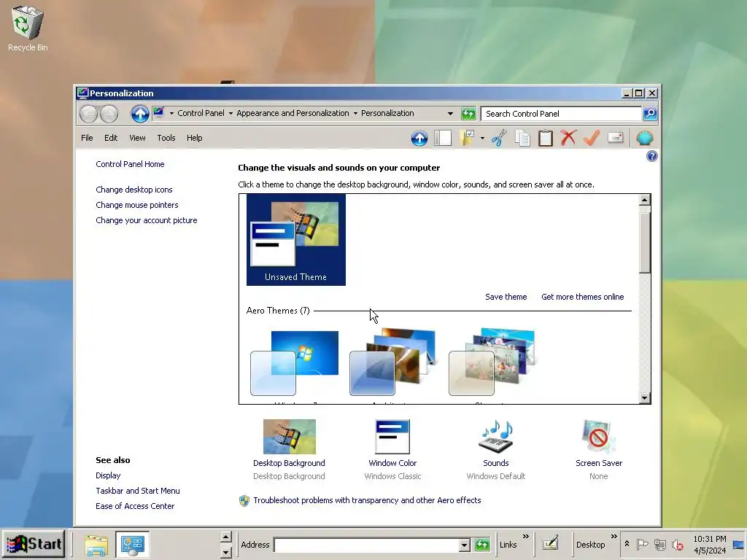
Task: Click the Back navigation button
Action: pyautogui.click(x=88, y=114)
